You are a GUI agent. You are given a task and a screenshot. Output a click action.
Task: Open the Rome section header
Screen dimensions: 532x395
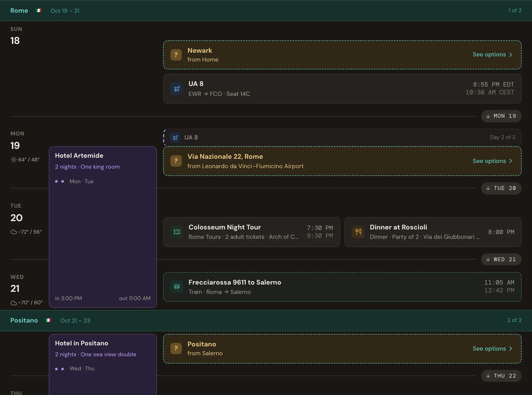(266, 11)
